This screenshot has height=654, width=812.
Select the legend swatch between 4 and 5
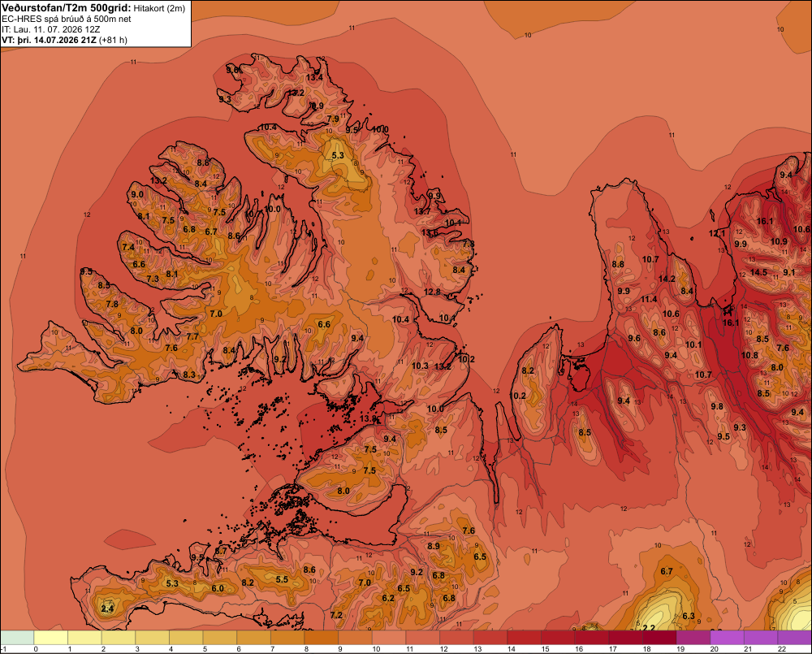(x=187, y=638)
